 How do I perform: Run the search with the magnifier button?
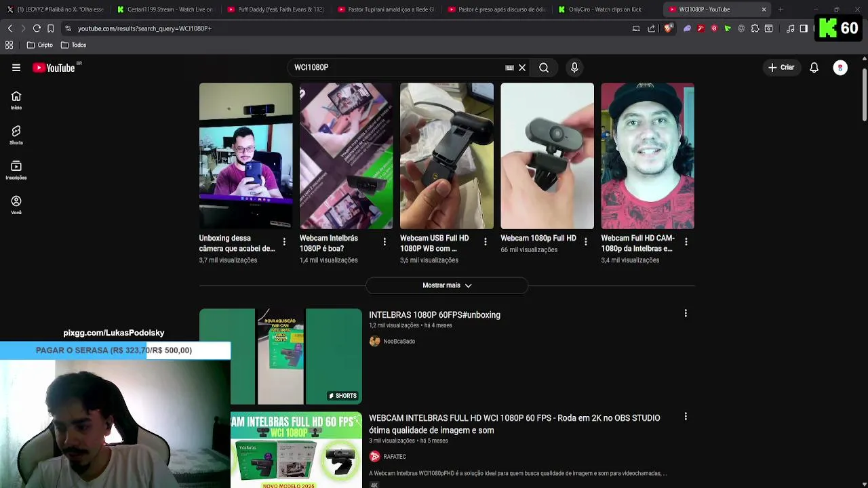pyautogui.click(x=544, y=68)
